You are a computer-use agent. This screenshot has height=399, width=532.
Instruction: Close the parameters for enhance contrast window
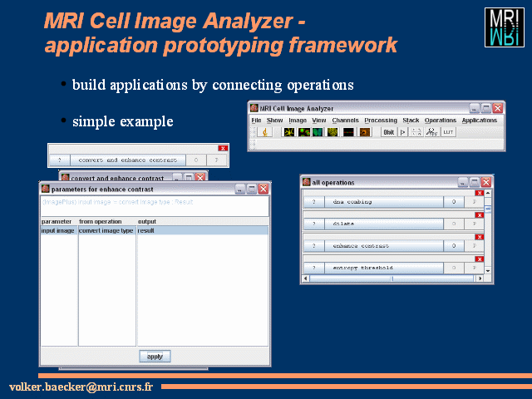click(264, 189)
